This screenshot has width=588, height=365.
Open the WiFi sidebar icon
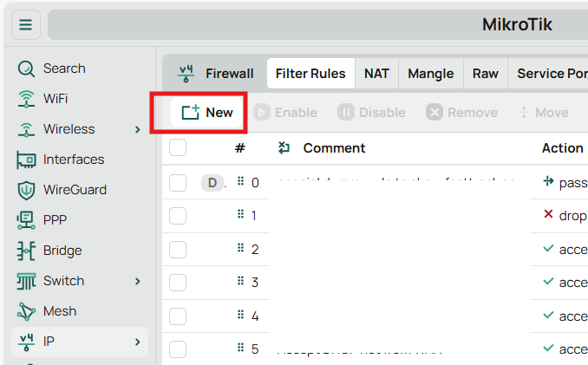click(x=26, y=99)
